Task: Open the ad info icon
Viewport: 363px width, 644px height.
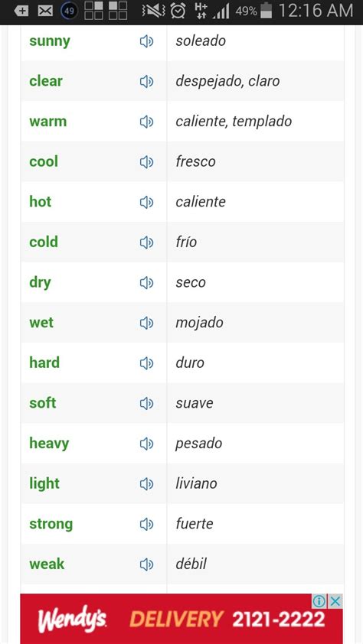Action: (x=319, y=601)
